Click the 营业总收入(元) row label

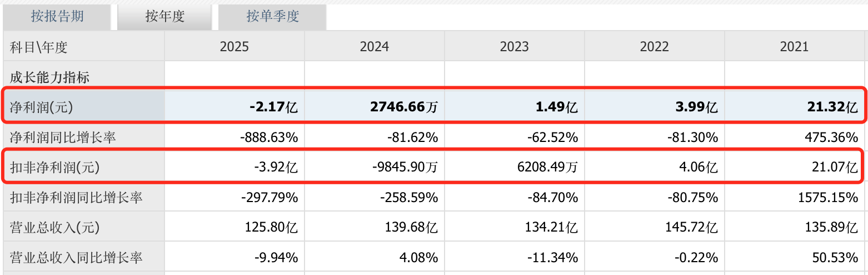click(x=54, y=227)
